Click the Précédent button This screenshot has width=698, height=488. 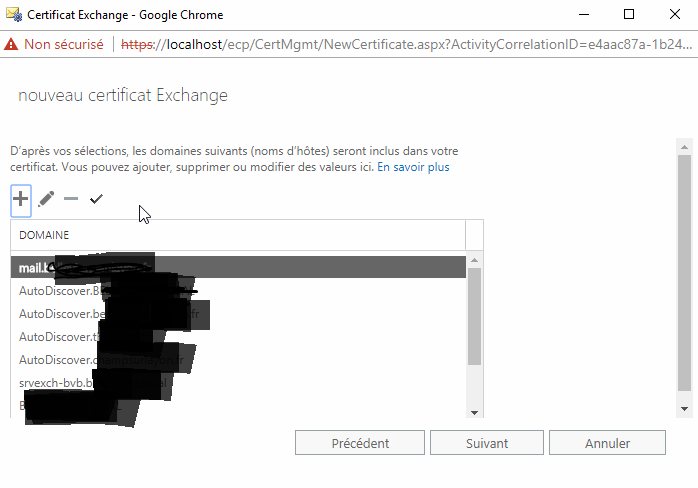coord(360,443)
